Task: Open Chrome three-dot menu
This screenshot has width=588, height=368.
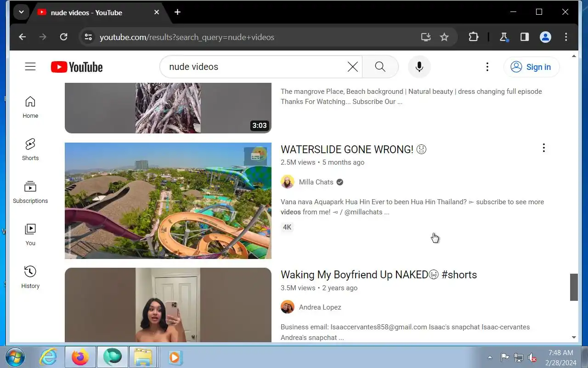Action: click(x=566, y=37)
